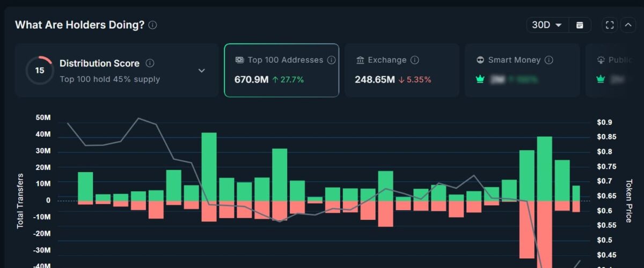644x268 pixels.
Task: Collapse the holders panel with the chevron
Action: click(x=628, y=25)
